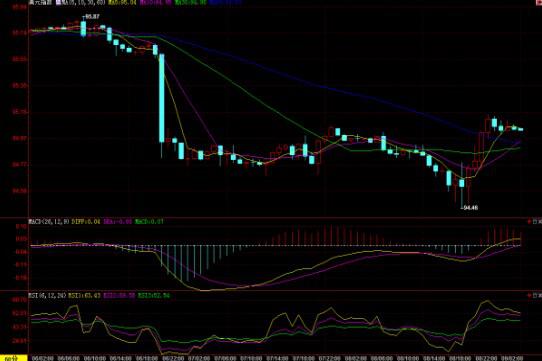The width and height of the screenshot is (542, 361).
Task: Click the large cyan falling candlestick
Action: (161, 98)
